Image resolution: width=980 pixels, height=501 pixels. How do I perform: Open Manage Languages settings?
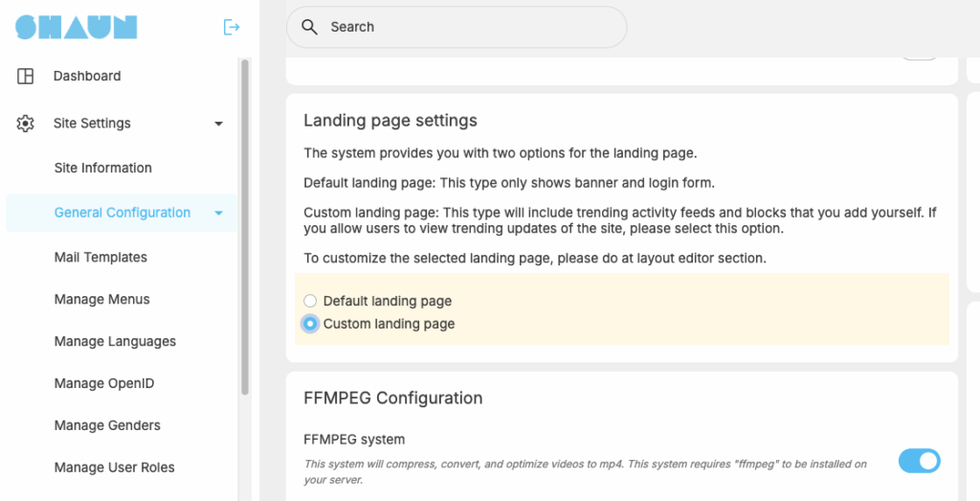(x=115, y=342)
